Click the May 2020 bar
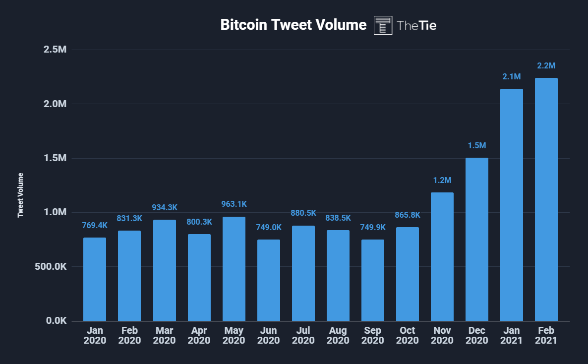 point(234,269)
